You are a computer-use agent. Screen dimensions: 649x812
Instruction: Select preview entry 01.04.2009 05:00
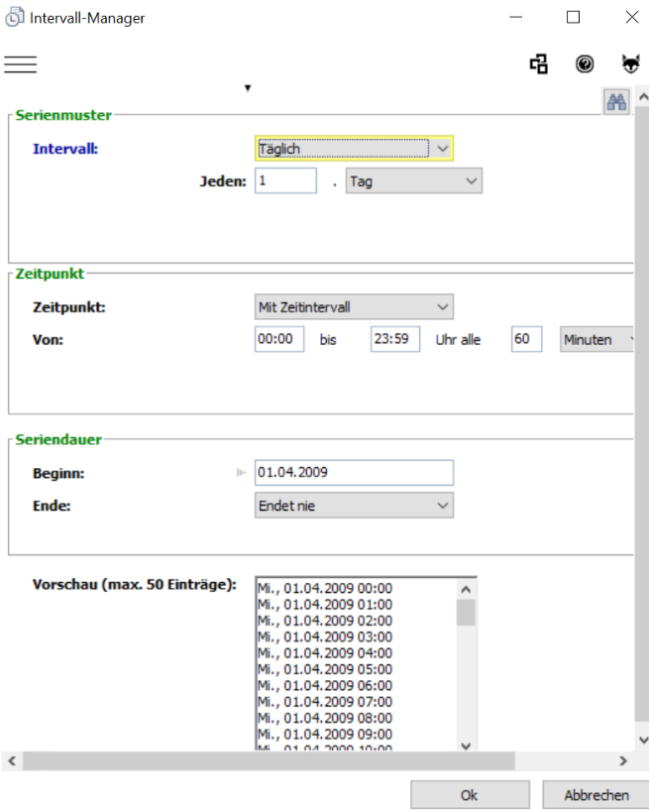pyautogui.click(x=325, y=669)
